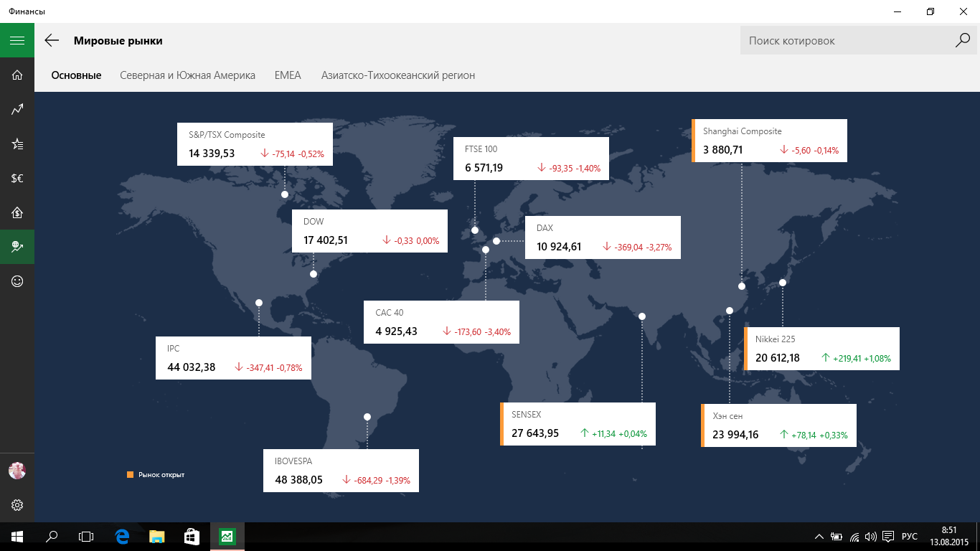Open the network tray icon
This screenshot has height=551, width=980.
click(x=854, y=537)
